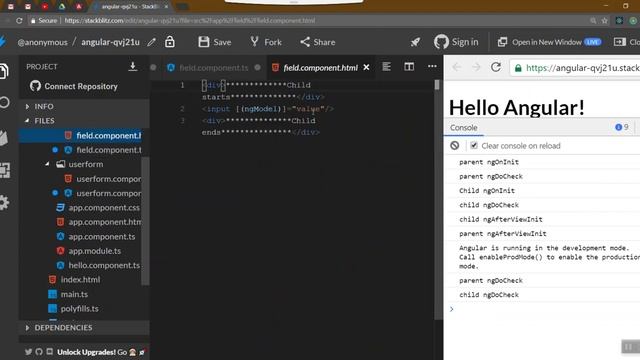This screenshot has height=360, width=640.
Task: Click the preview URL address field
Action: click(x=575, y=68)
